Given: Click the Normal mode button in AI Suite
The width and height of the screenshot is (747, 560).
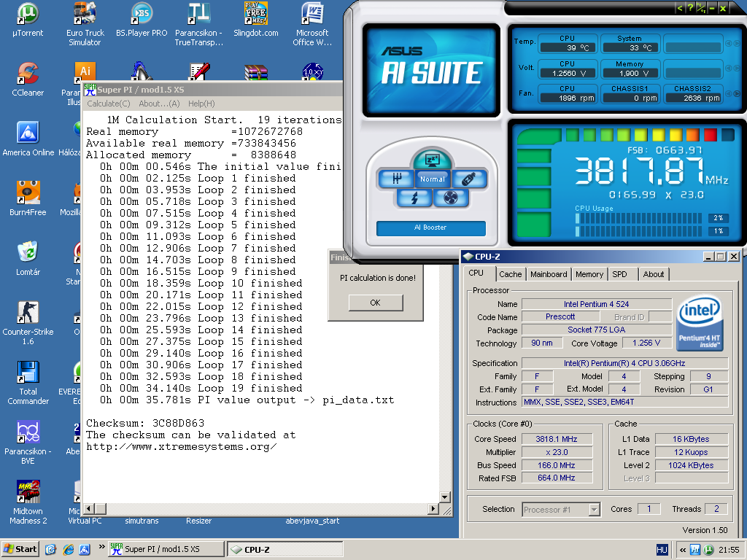Looking at the screenshot, I should pos(432,179).
